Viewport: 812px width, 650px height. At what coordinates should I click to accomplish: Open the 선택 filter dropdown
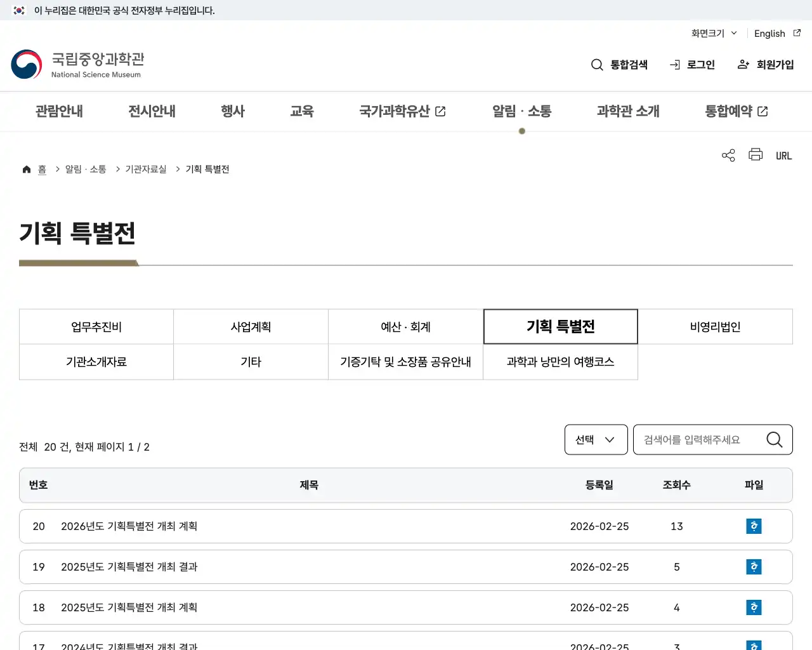point(595,439)
